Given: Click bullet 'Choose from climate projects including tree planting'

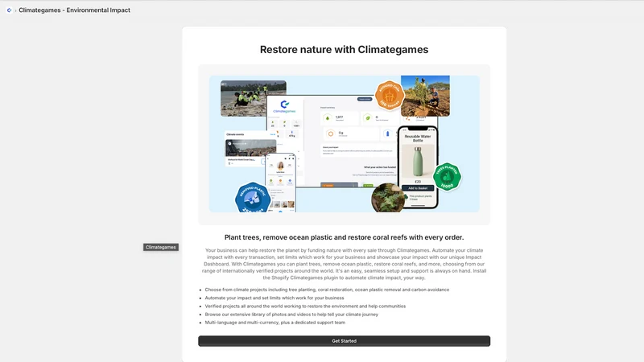Looking at the screenshot, I should coord(327,290).
